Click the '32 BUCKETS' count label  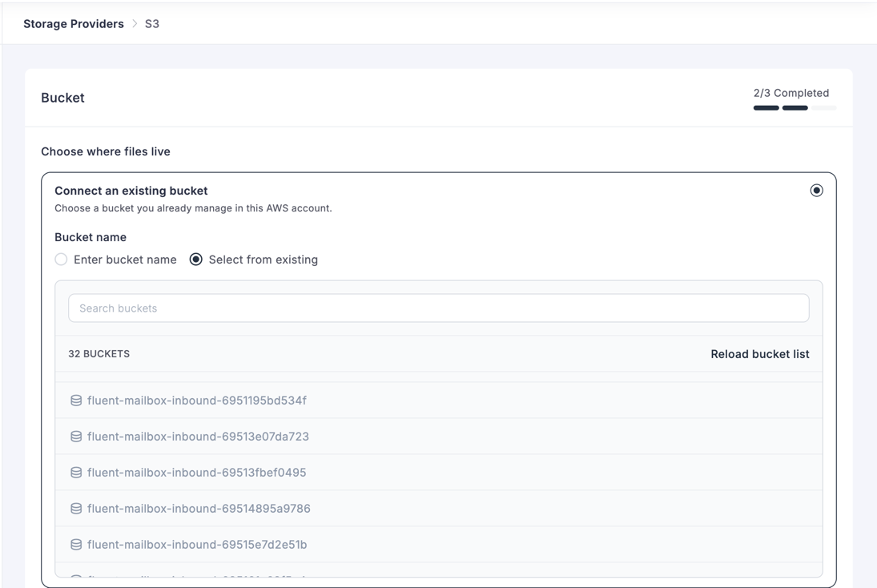point(99,353)
